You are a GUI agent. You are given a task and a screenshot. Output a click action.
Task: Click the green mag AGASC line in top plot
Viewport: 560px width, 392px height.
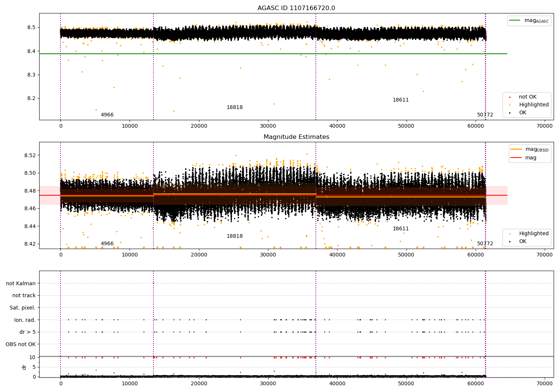point(273,54)
